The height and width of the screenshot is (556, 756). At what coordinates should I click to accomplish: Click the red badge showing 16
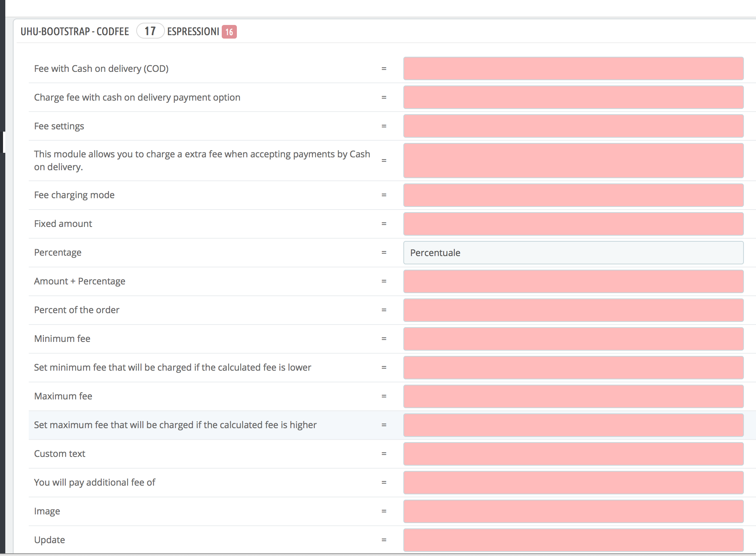pos(229,32)
